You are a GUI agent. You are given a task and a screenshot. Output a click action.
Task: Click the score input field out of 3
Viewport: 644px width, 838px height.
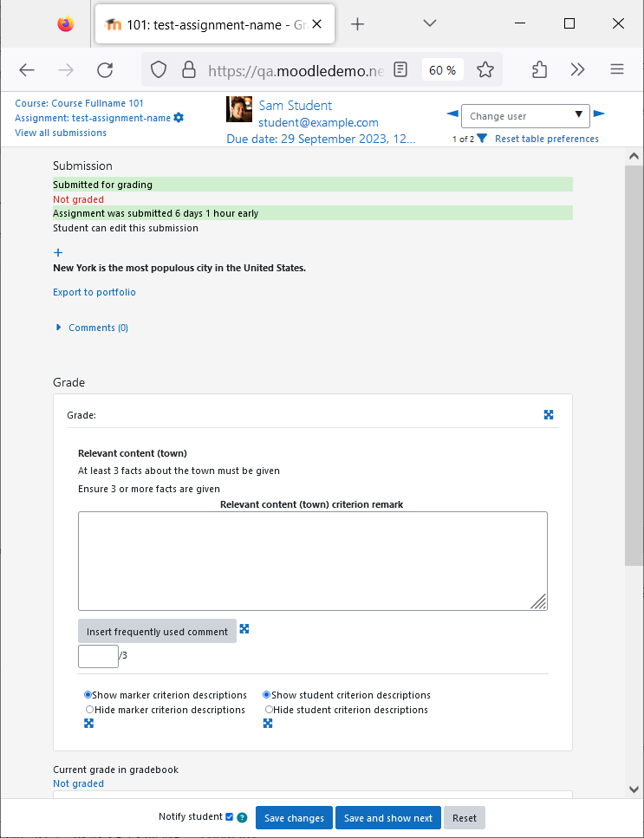[98, 656]
